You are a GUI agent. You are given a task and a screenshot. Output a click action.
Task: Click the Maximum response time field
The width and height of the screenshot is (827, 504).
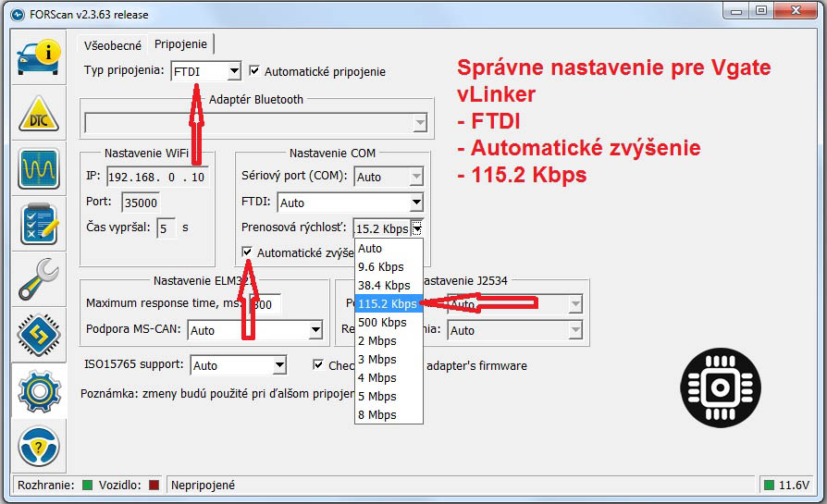click(265, 304)
